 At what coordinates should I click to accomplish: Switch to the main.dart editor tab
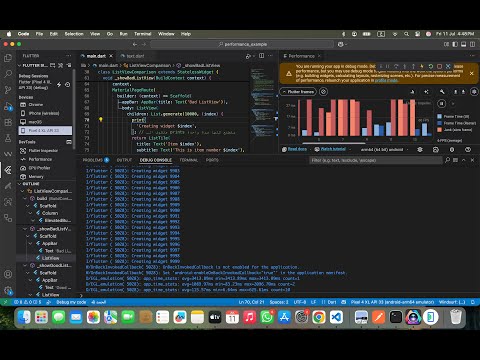(96, 56)
